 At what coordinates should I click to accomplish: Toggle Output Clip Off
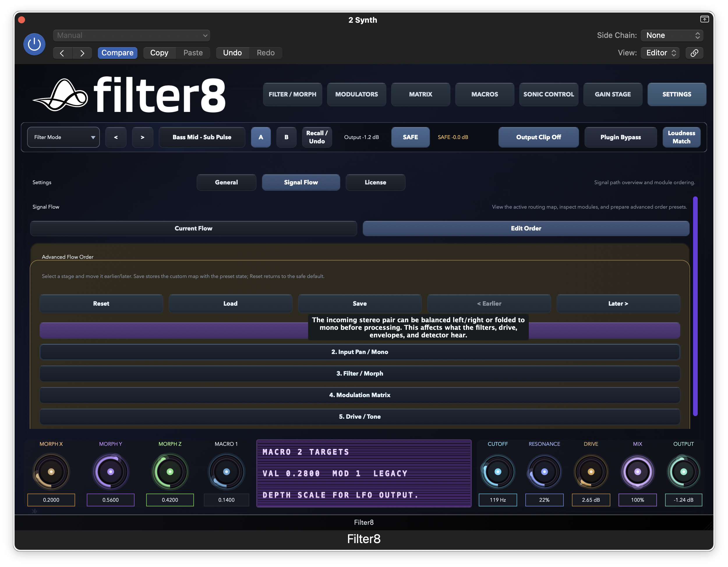coord(538,137)
